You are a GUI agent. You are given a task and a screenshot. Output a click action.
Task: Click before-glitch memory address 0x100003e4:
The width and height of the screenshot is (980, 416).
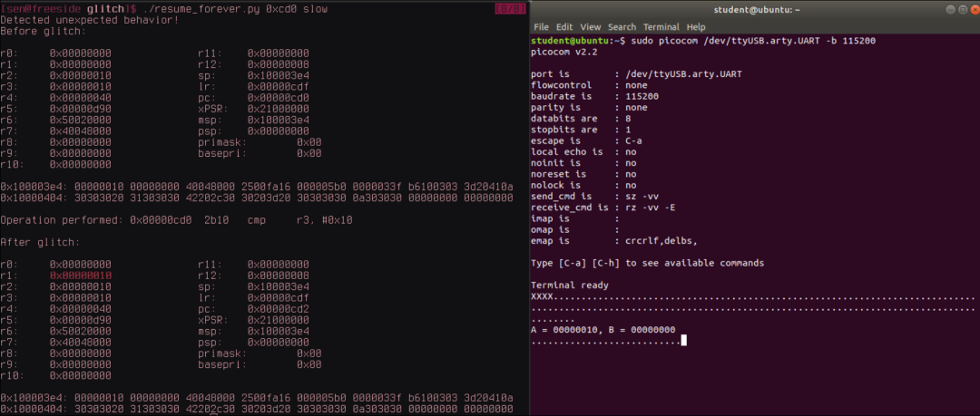(x=34, y=187)
